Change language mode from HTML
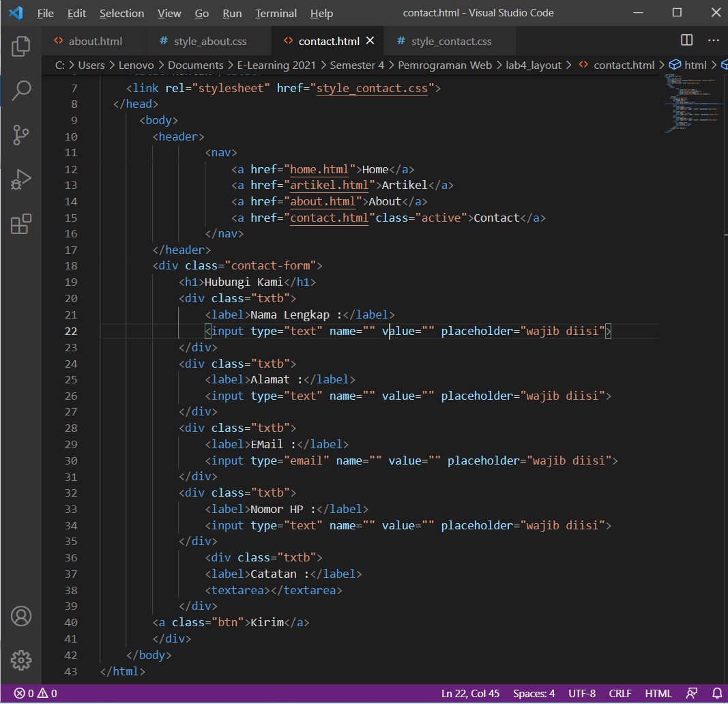 coord(658,693)
